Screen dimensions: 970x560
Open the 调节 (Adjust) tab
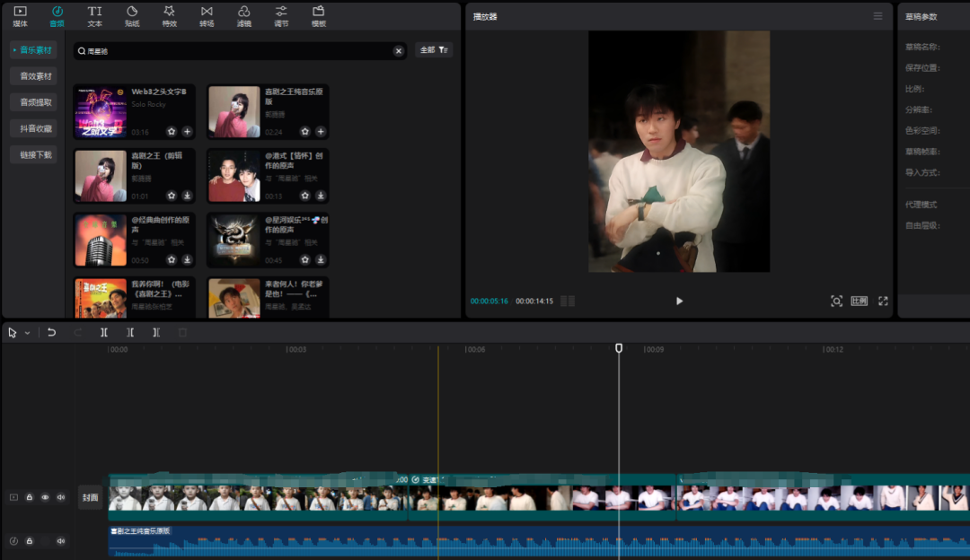(x=281, y=16)
